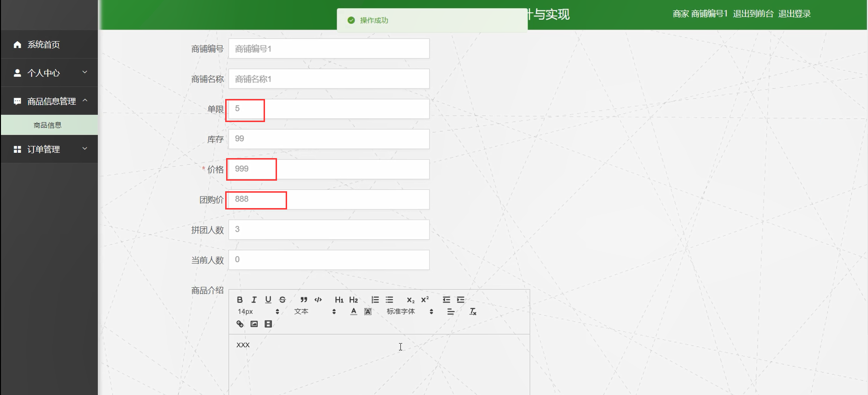Click the 当前人数 input field
The width and height of the screenshot is (868, 395).
point(329,259)
